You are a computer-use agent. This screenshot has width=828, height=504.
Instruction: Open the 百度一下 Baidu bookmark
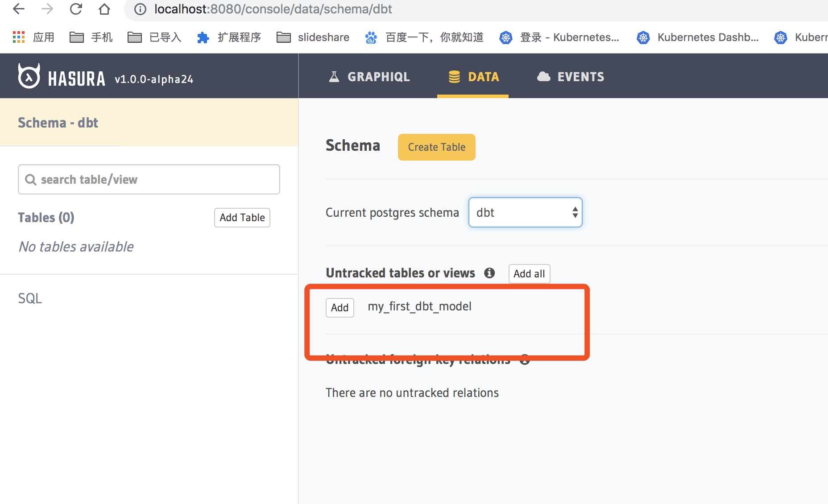[424, 37]
